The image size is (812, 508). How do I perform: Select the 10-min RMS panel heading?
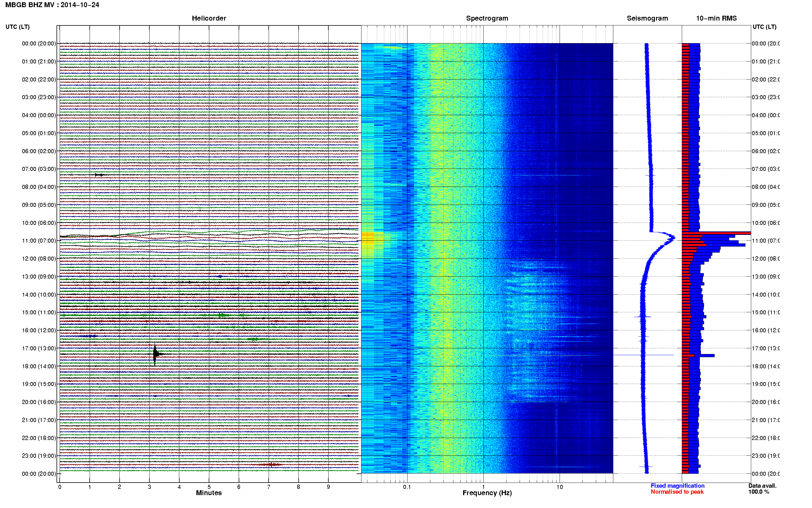click(716, 18)
